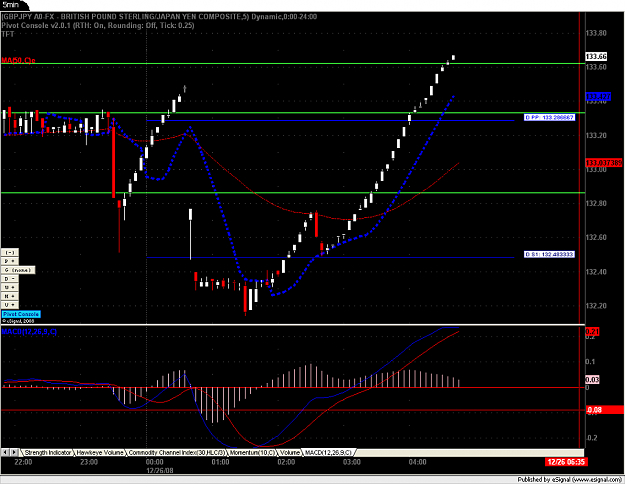Click the cyan Pivot Console label
Viewport: 625px width, 484px height.
[21, 314]
